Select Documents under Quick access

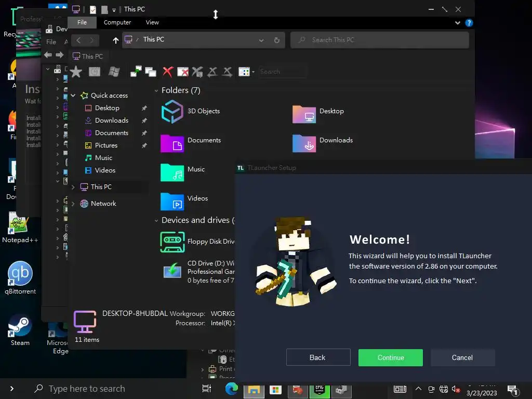point(112,133)
